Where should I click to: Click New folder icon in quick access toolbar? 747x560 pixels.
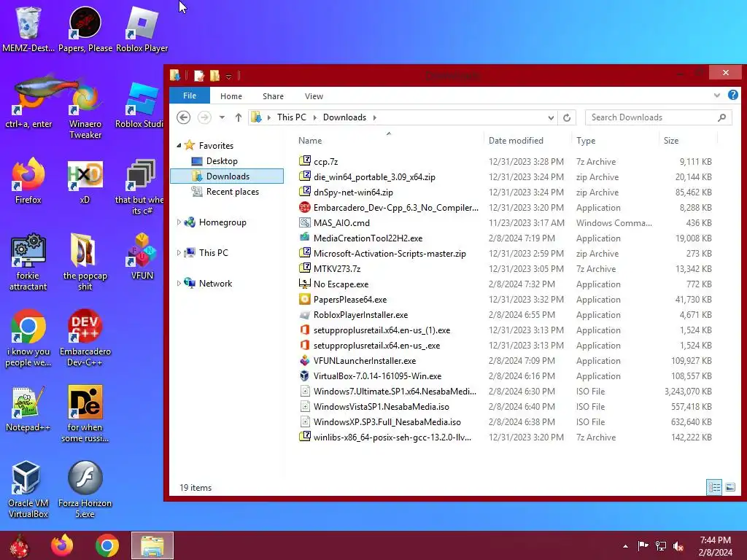(215, 75)
